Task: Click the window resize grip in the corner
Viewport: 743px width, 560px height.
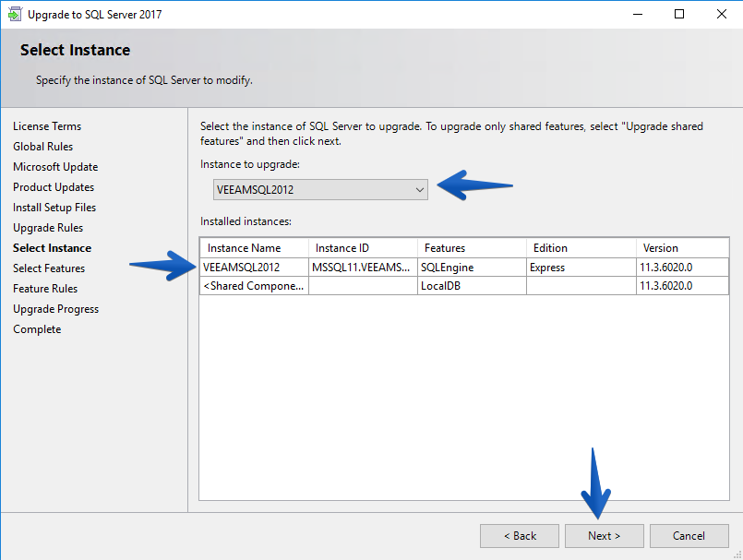Action: click(737, 554)
